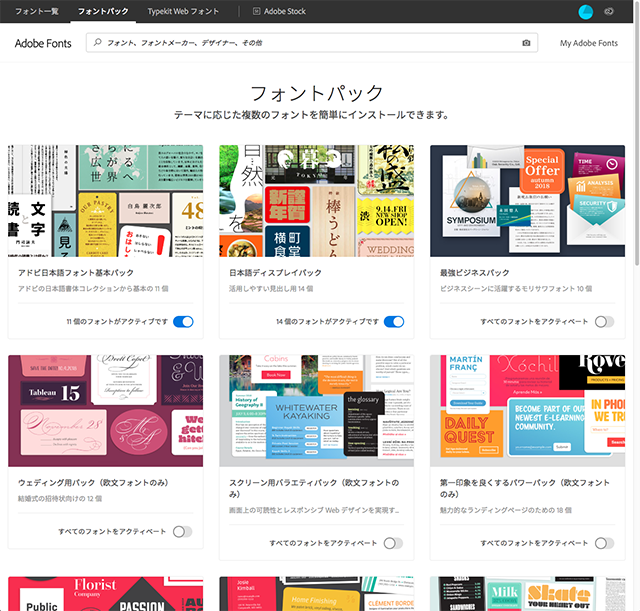This screenshot has height=611, width=640.
Task: Open the Home Finishing pack thumbnail
Action: point(316,594)
